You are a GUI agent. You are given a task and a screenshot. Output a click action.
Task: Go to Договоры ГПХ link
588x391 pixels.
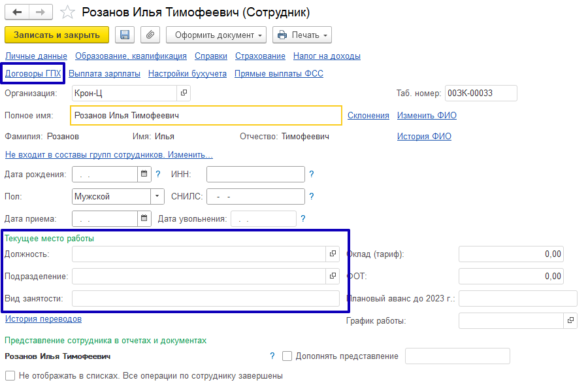point(33,74)
